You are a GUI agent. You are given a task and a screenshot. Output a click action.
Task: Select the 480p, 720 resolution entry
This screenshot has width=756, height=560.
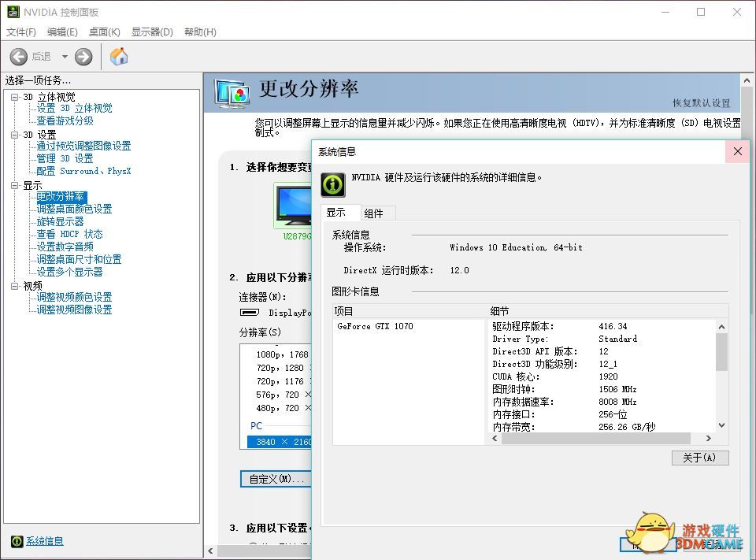click(x=283, y=408)
